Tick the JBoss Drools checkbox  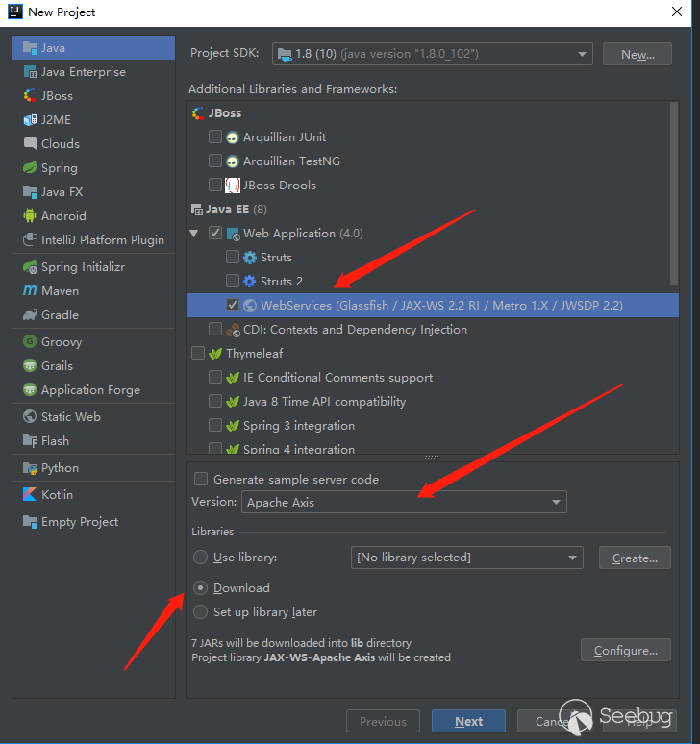pyautogui.click(x=215, y=185)
